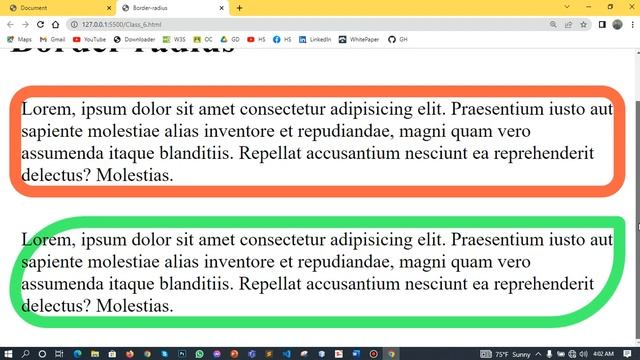Open Microsoft Store from taskbar

(112, 354)
